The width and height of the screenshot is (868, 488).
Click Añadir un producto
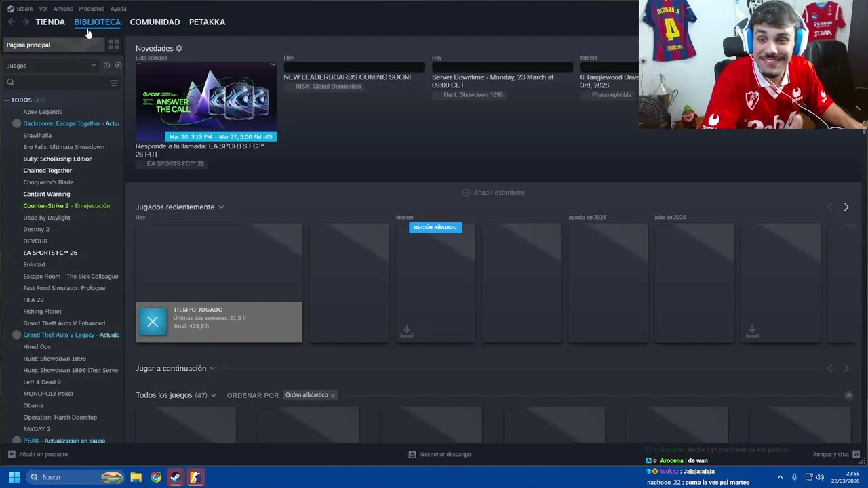(38, 454)
